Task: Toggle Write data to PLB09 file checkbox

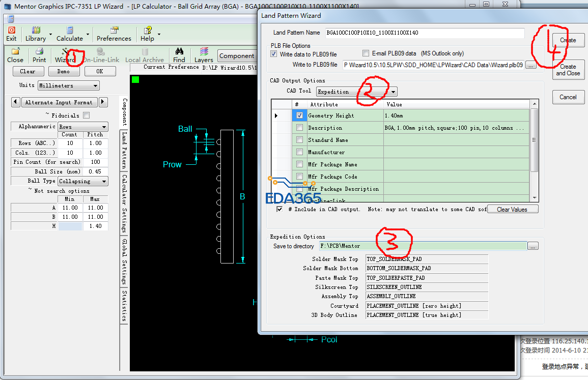Action: point(274,54)
